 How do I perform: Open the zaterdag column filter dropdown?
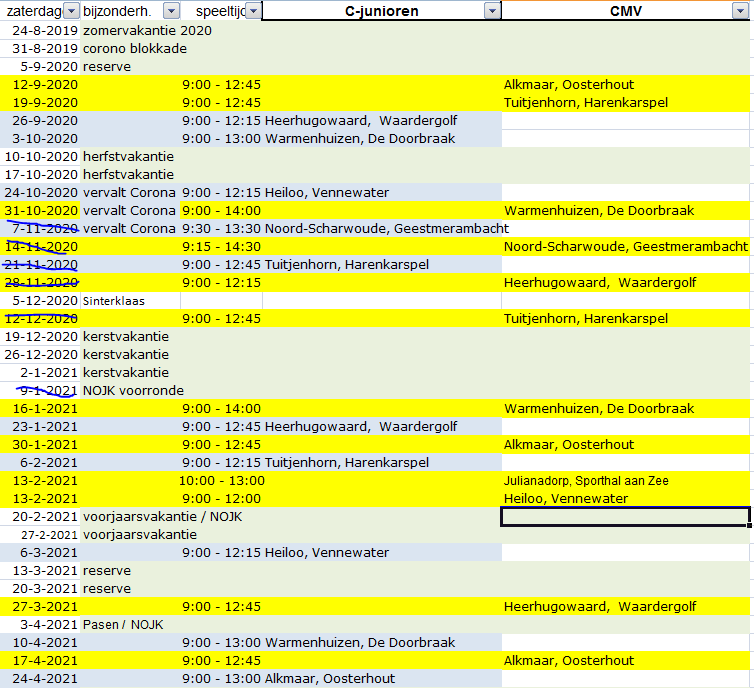tap(70, 11)
